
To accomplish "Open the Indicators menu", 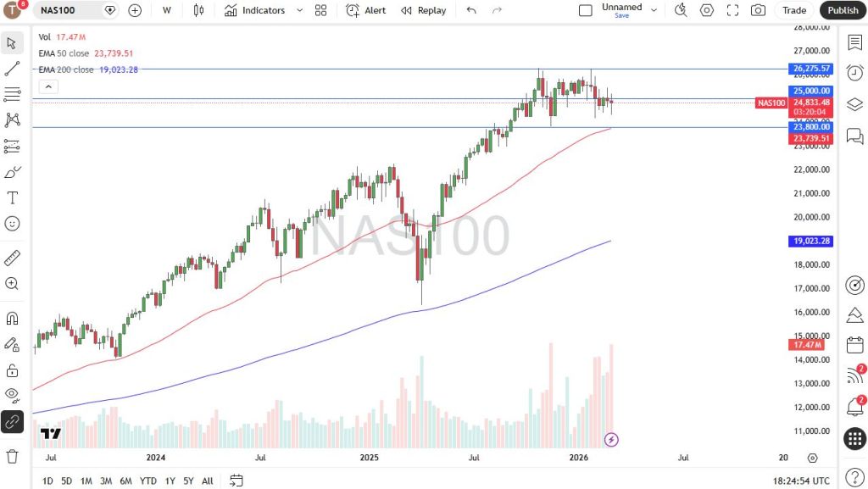I will [x=255, y=10].
